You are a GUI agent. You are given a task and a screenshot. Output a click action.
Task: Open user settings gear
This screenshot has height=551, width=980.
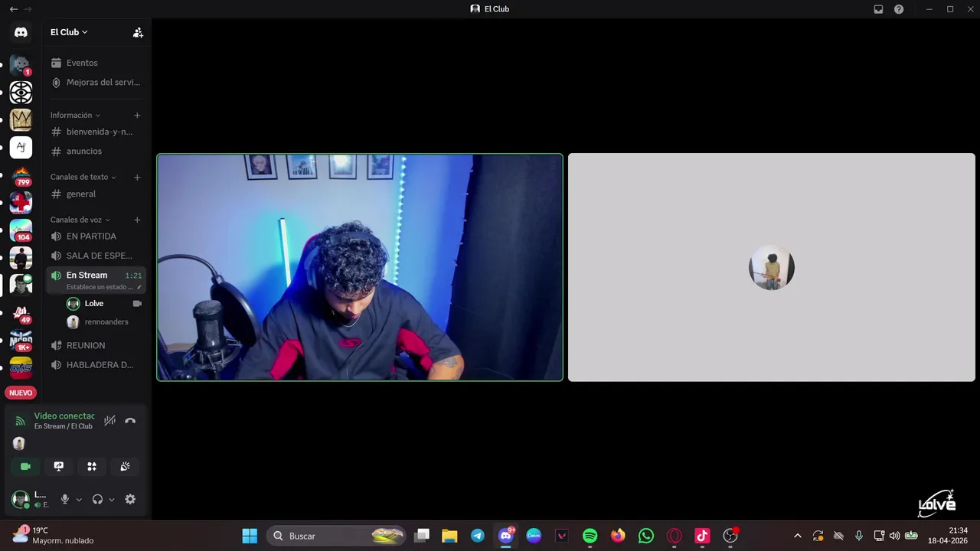tap(130, 499)
